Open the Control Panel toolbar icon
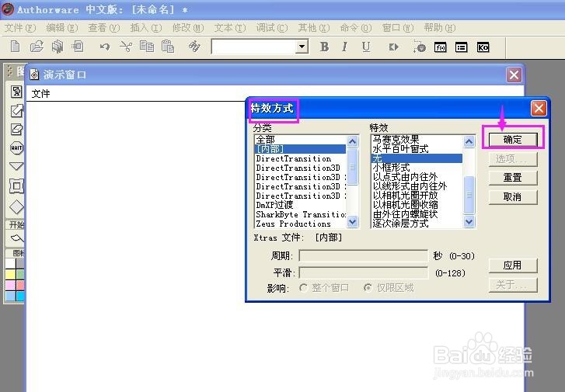 (420, 47)
